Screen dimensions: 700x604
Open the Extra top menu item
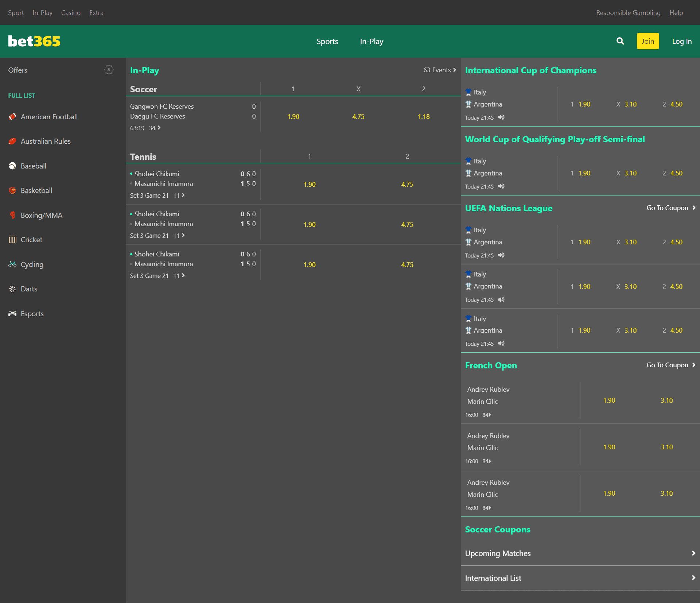pos(97,12)
